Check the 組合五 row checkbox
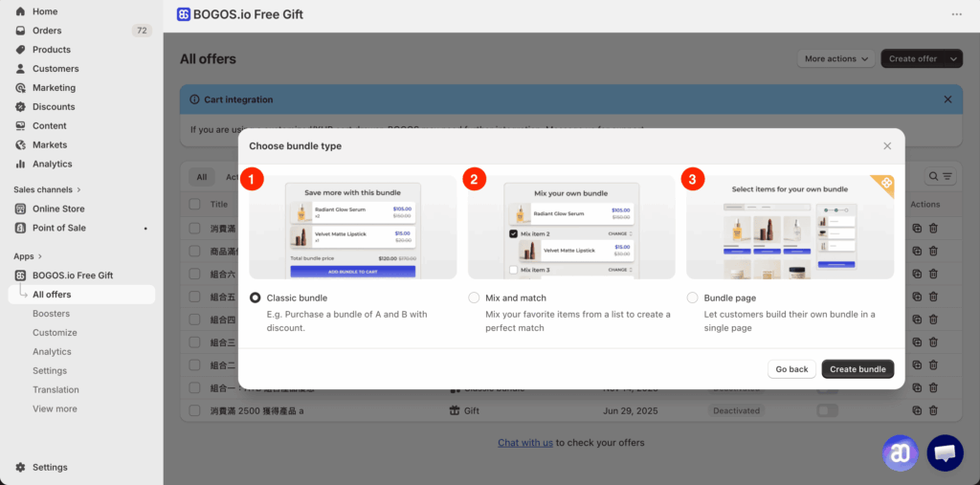Image resolution: width=980 pixels, height=485 pixels. point(195,297)
